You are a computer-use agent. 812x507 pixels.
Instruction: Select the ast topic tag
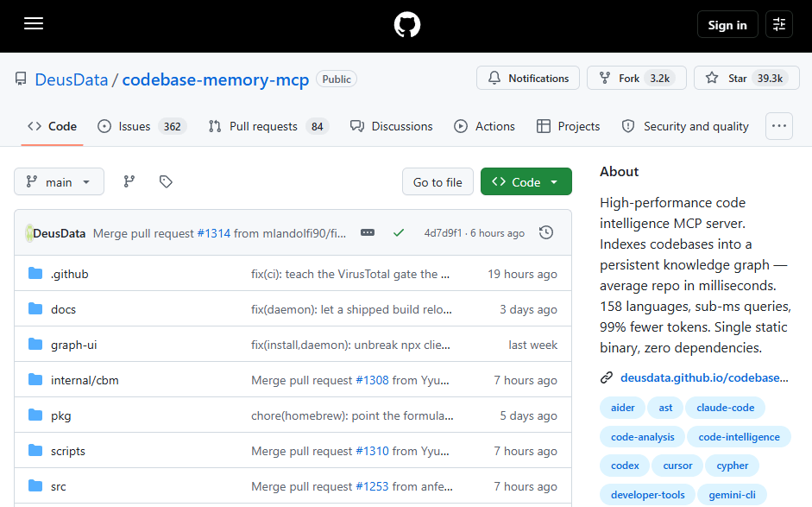click(665, 408)
